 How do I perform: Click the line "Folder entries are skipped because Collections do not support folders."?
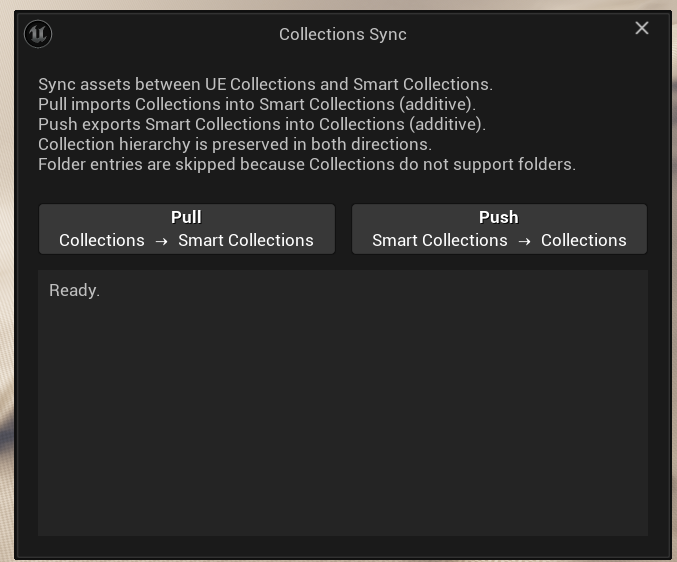coord(307,164)
